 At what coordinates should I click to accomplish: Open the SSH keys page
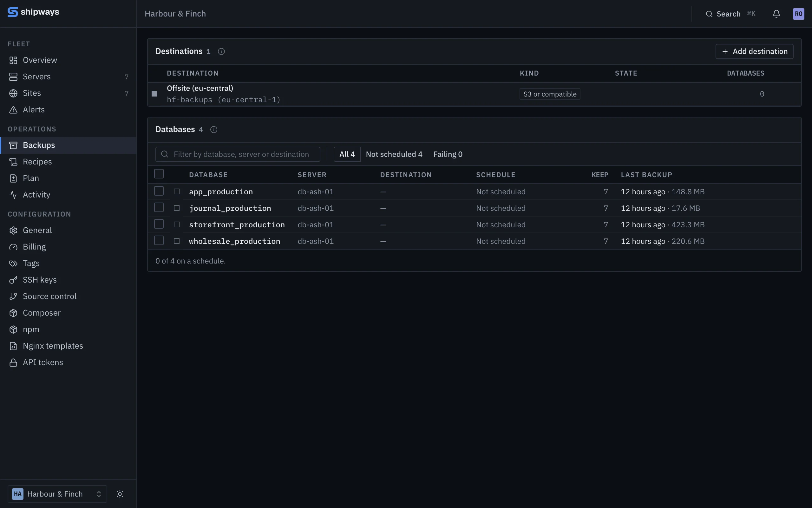click(68, 279)
